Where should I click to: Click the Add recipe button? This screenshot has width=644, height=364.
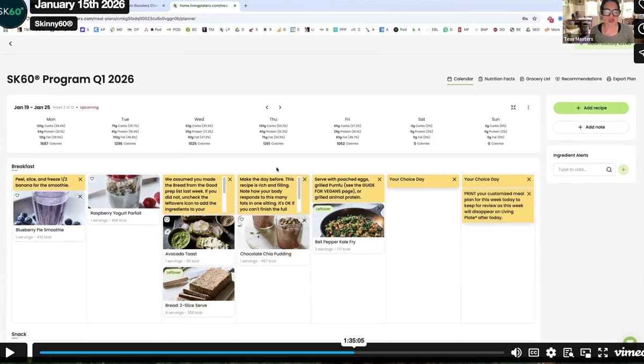point(591,108)
